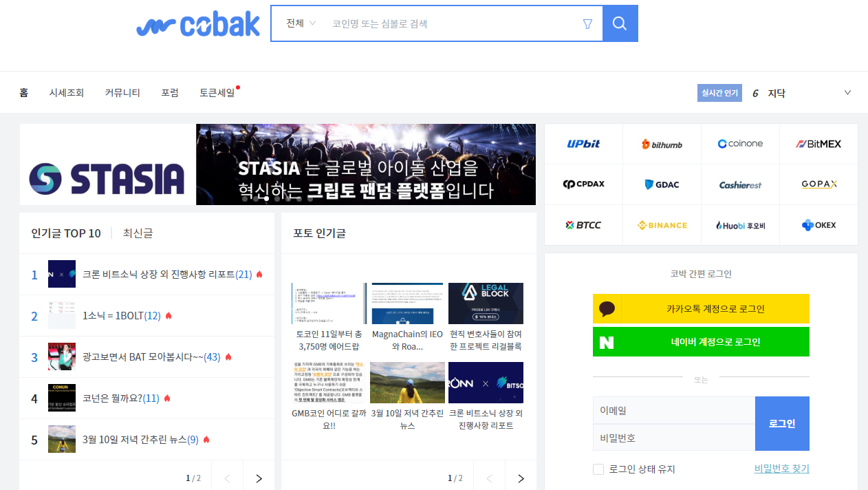This screenshot has width=868, height=490.
Task: Go to next page of 인기글 list
Action: click(x=259, y=478)
